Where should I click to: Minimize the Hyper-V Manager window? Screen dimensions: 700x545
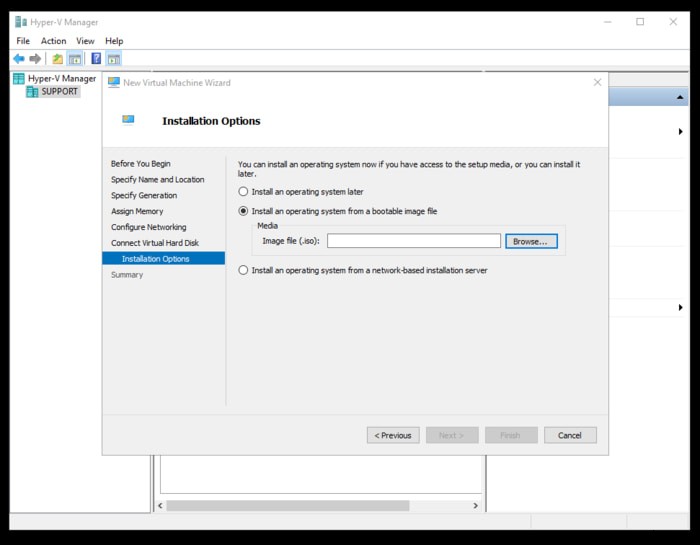click(608, 21)
